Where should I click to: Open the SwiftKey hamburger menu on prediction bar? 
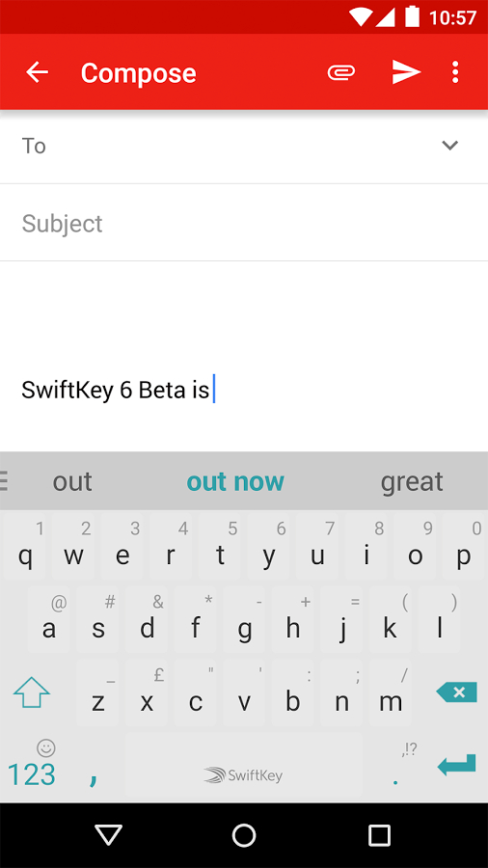point(4,481)
